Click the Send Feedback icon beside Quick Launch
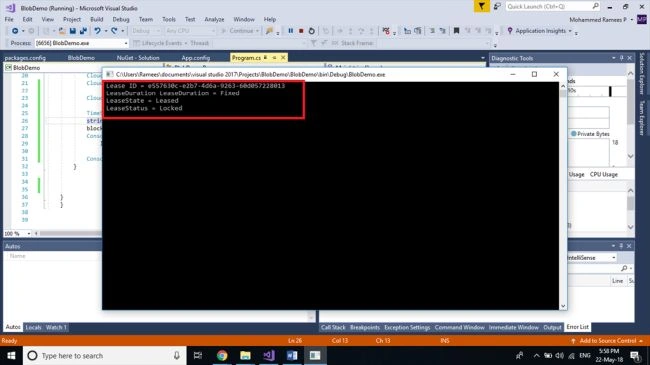The width and height of the screenshot is (650, 365). [497, 6]
